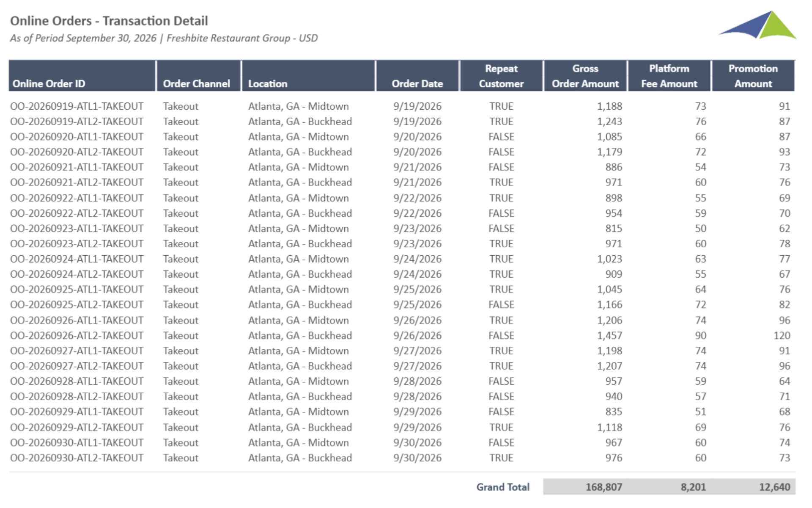The width and height of the screenshot is (812, 508).
Task: Click the Online Orders report title
Action: click(109, 21)
